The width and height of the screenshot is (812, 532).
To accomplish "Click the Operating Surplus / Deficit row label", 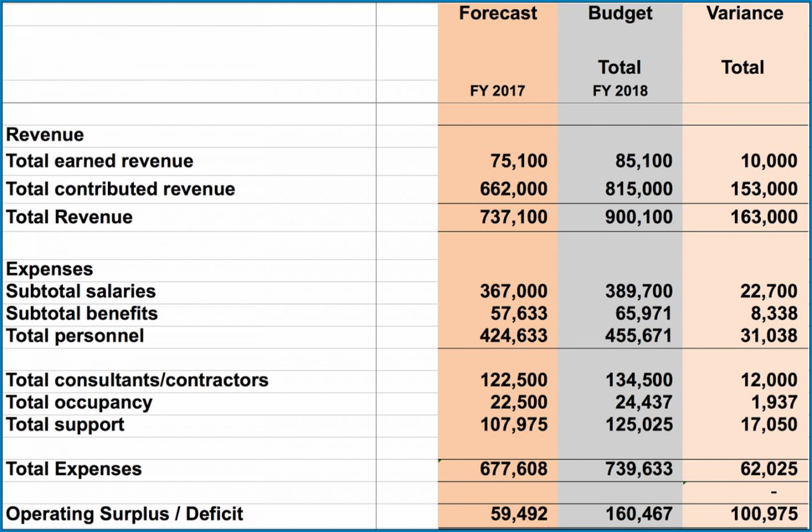I will tap(124, 514).
